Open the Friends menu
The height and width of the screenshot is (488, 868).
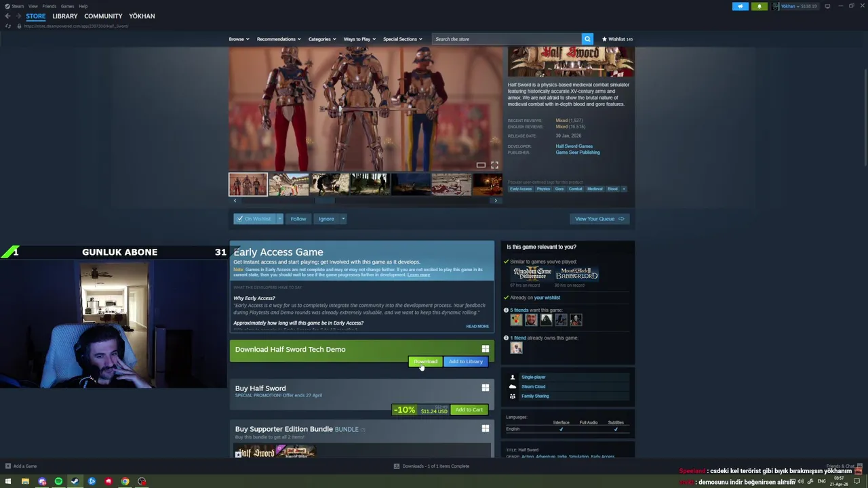[49, 6]
